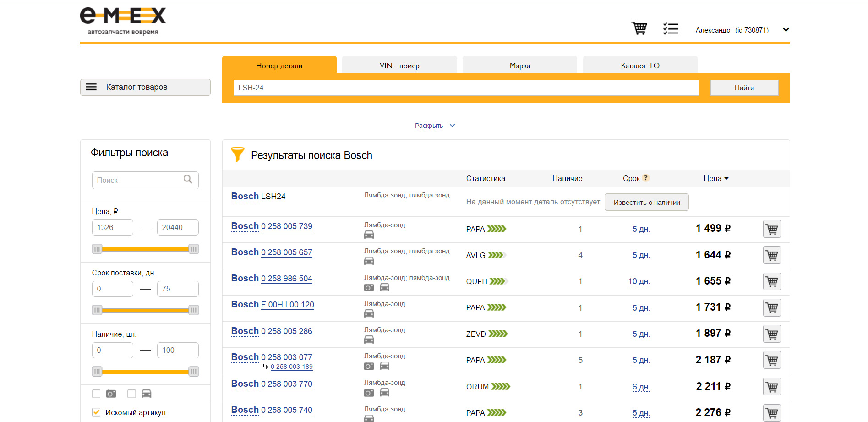The width and height of the screenshot is (868, 422).
Task: View car applicability for 0 258 003 077
Action: tap(385, 366)
